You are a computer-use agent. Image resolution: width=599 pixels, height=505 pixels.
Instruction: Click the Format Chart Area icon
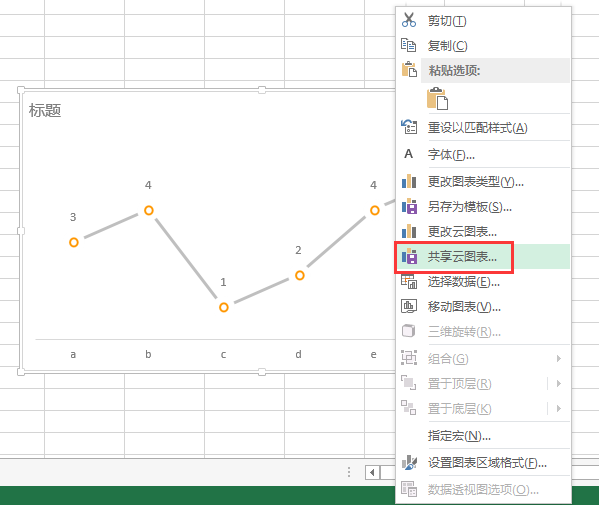click(409, 463)
